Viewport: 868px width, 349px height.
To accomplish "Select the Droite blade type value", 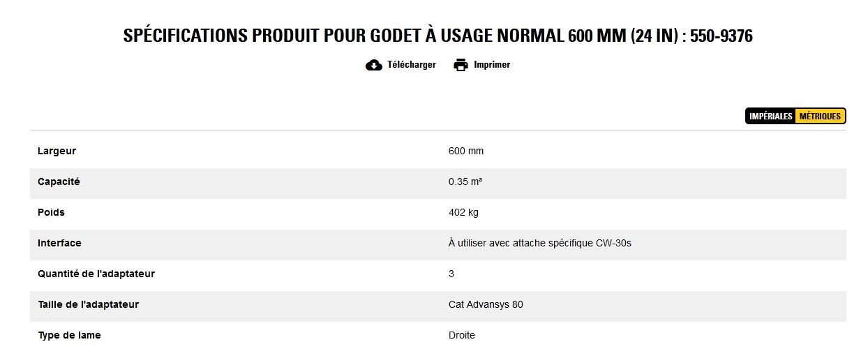I will click(461, 335).
